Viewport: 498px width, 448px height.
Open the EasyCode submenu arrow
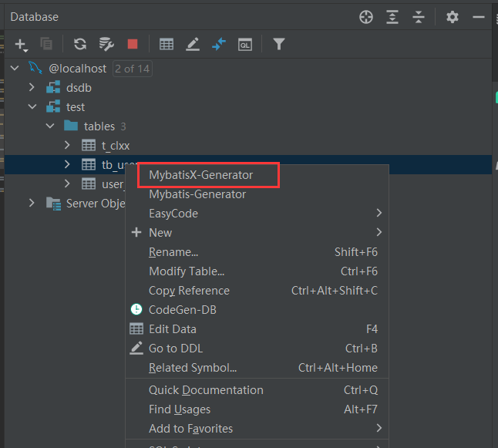point(379,213)
